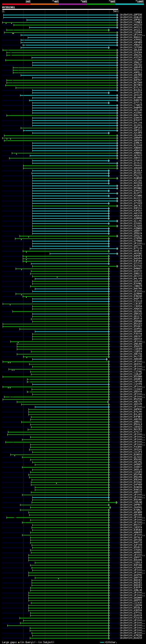Click the purple ~60% identity legend segment
This screenshot has width=146, height=644.
coord(73,4)
